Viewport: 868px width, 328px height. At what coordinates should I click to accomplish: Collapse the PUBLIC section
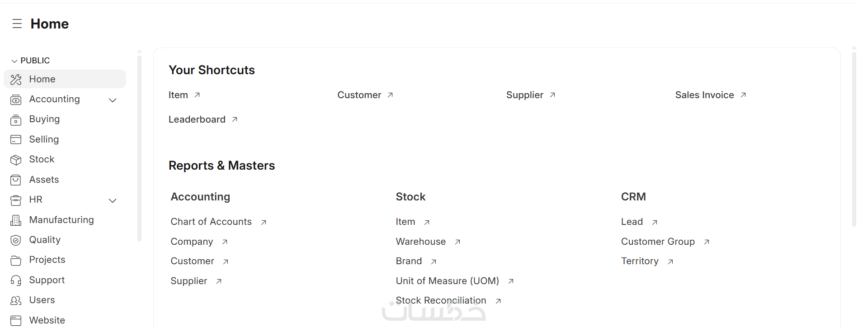14,61
